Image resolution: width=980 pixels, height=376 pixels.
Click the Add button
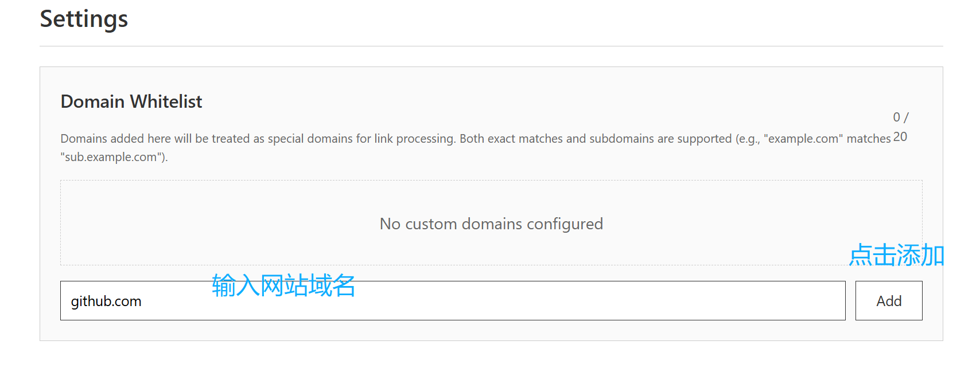pyautogui.click(x=889, y=300)
